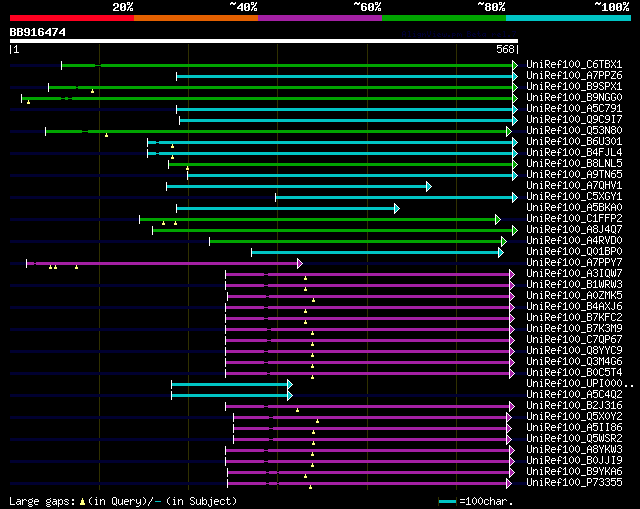Open hit UniRef100_A5C791
Viewport: 640px width, 509px height.
(574, 109)
